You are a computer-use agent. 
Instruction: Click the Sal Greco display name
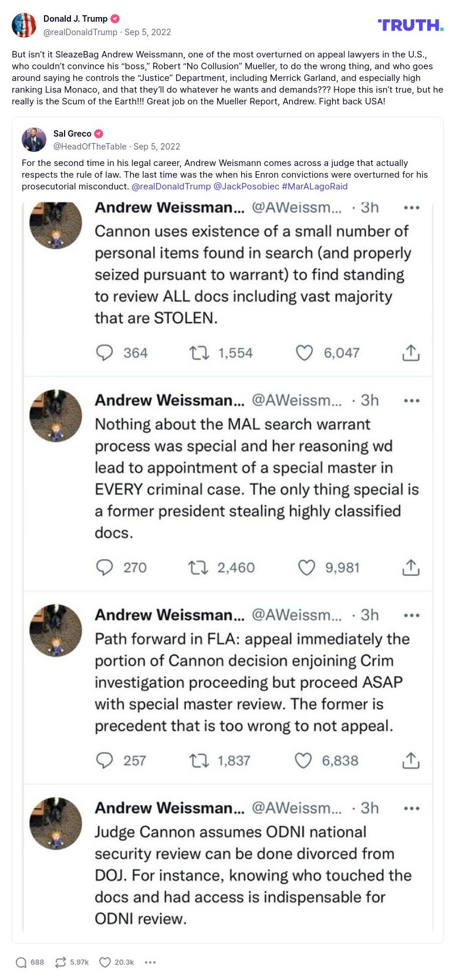(x=72, y=134)
